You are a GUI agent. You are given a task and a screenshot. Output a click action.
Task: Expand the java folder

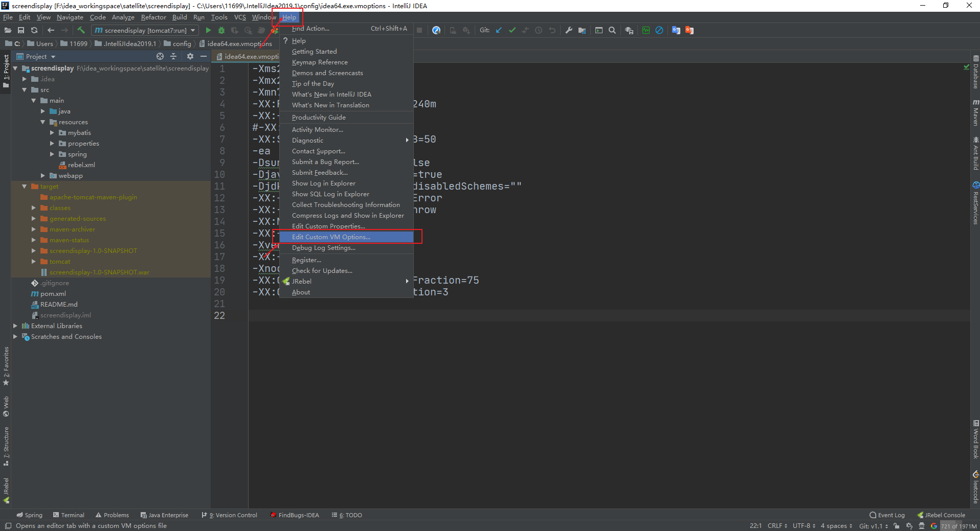coord(42,111)
